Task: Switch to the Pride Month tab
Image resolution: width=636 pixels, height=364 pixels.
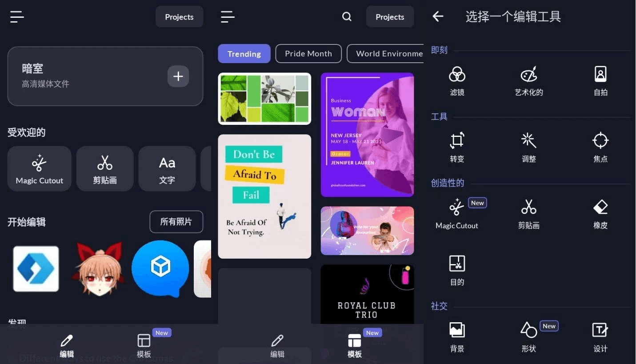Action: point(308,53)
